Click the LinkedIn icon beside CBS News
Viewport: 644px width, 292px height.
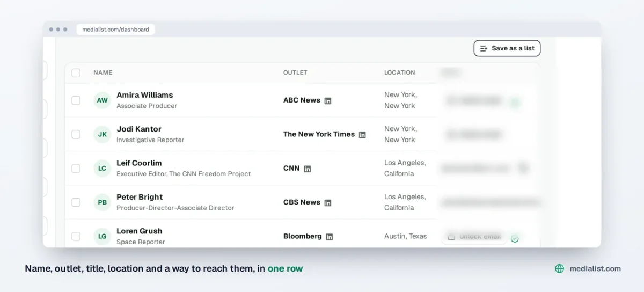click(328, 203)
